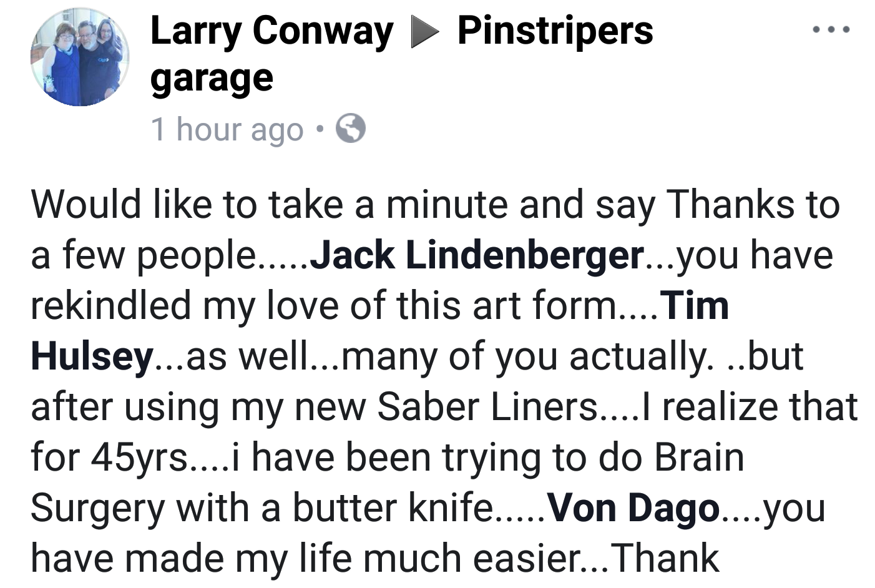Click the word "rekindled" in the post
Screen dimensions: 875x588
coord(111,306)
